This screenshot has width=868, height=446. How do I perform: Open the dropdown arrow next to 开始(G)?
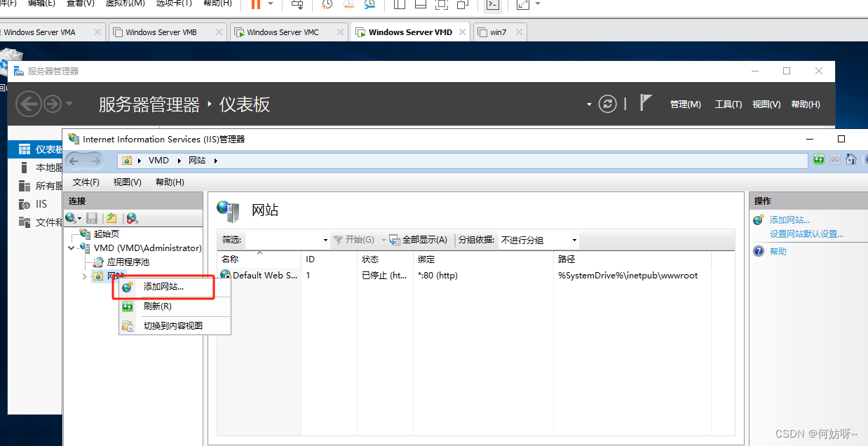384,240
